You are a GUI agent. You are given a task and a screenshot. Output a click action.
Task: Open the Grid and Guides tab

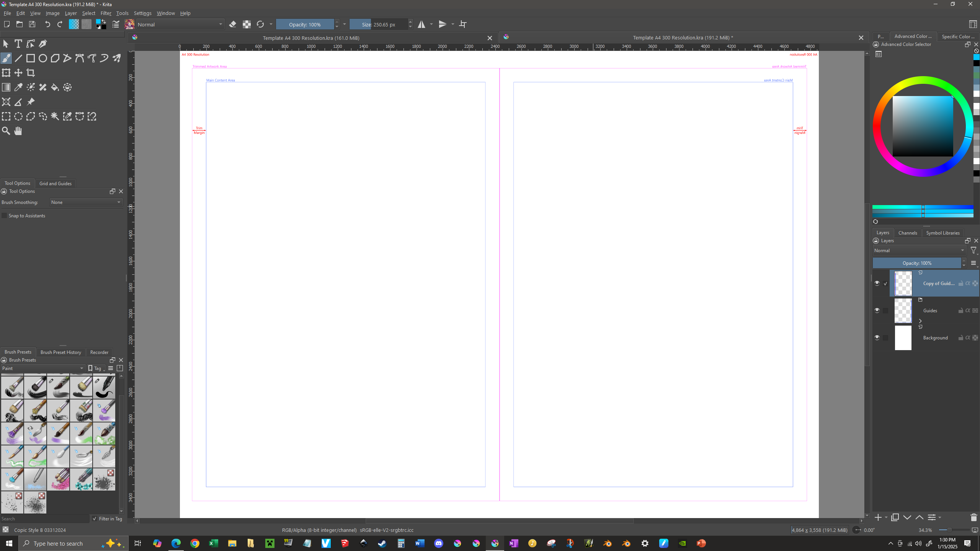[56, 183]
